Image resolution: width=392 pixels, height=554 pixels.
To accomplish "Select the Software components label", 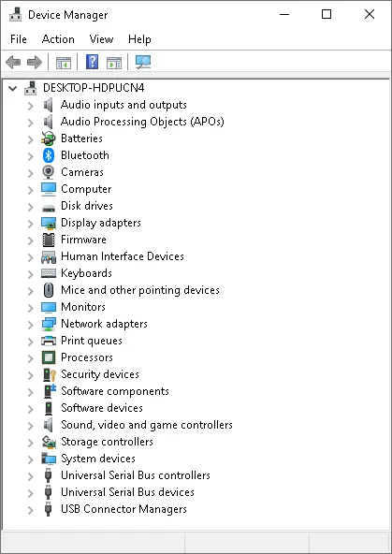I will 115,391.
